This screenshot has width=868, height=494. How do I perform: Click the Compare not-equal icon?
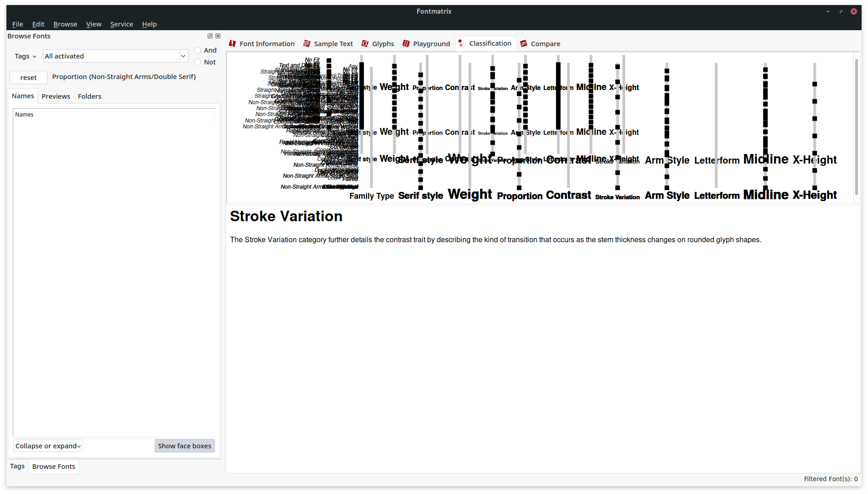tap(524, 43)
